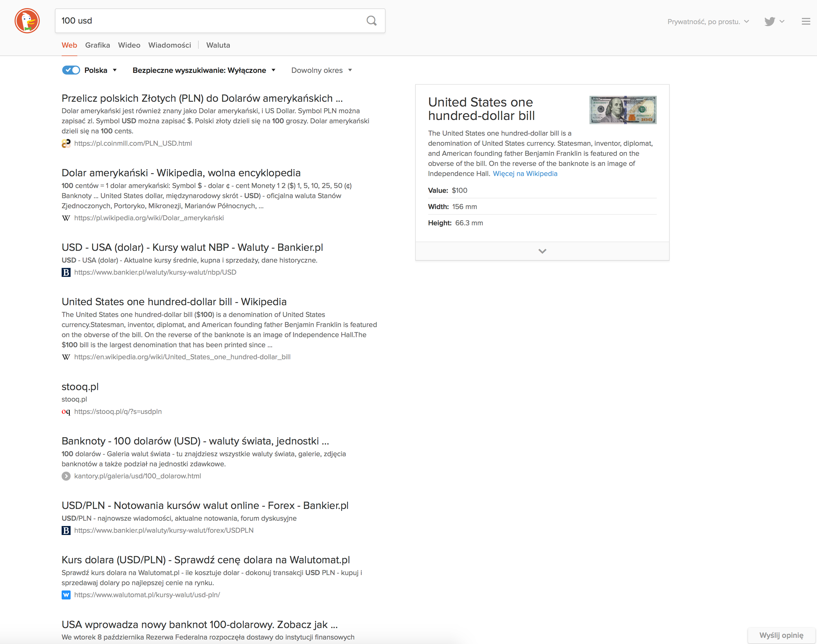Click the Walutomat favicon

click(x=66, y=595)
